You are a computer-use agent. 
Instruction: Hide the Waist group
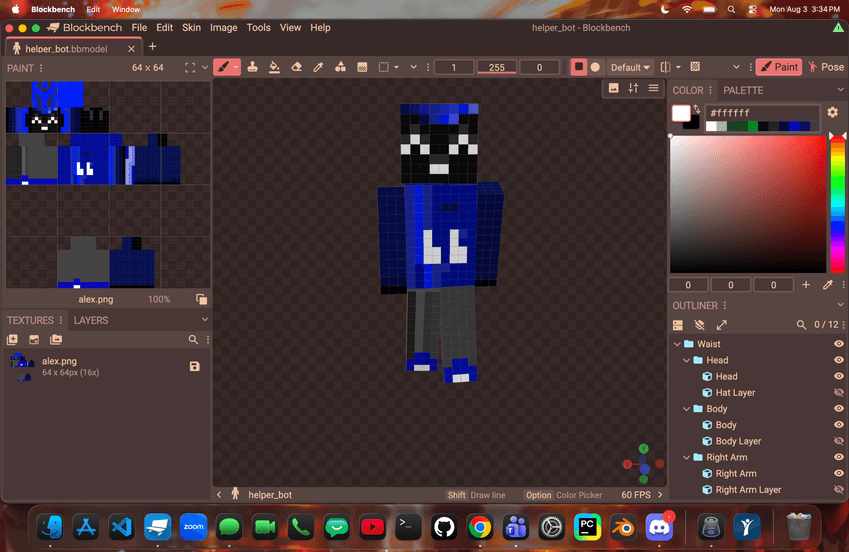pyautogui.click(x=839, y=344)
